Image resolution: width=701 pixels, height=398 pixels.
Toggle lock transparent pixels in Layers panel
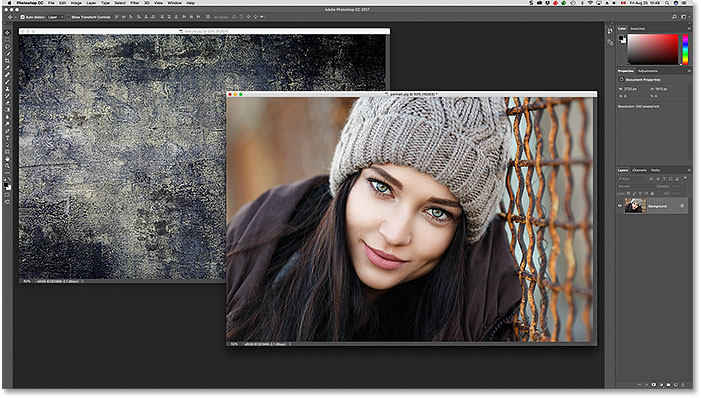coord(628,193)
